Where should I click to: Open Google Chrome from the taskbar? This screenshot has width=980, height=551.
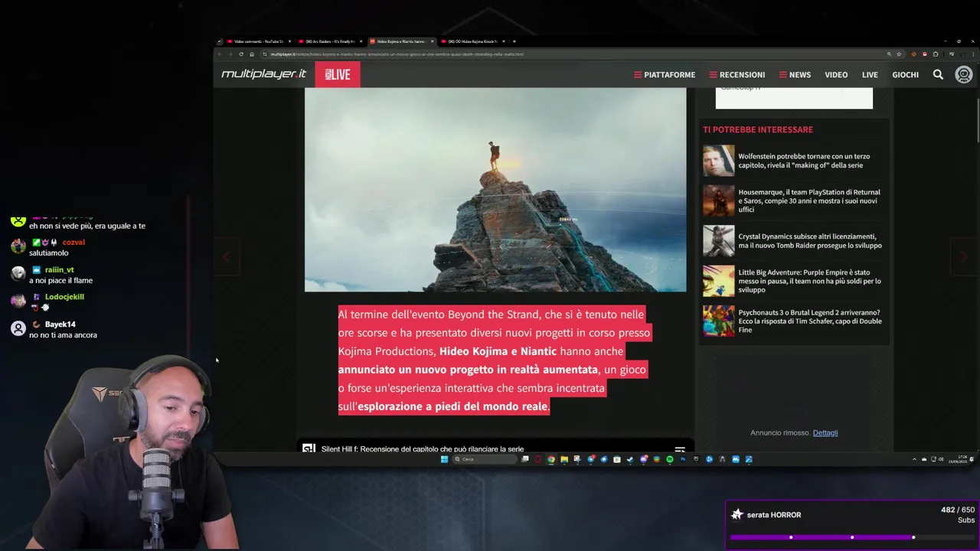pos(551,459)
